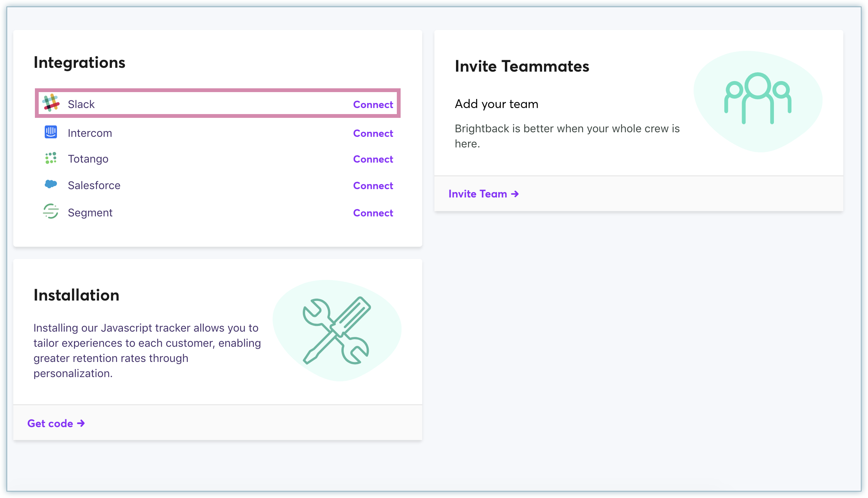868x498 pixels.
Task: Connect the Totango integration
Action: click(373, 159)
